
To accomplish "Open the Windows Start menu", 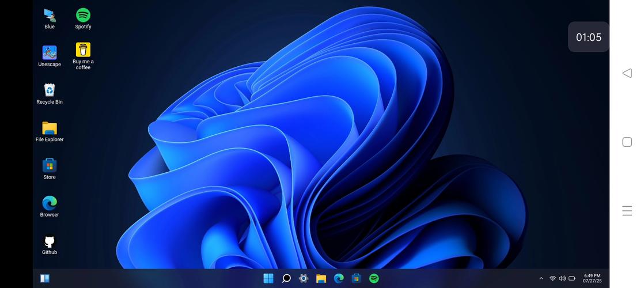I will (x=268, y=279).
